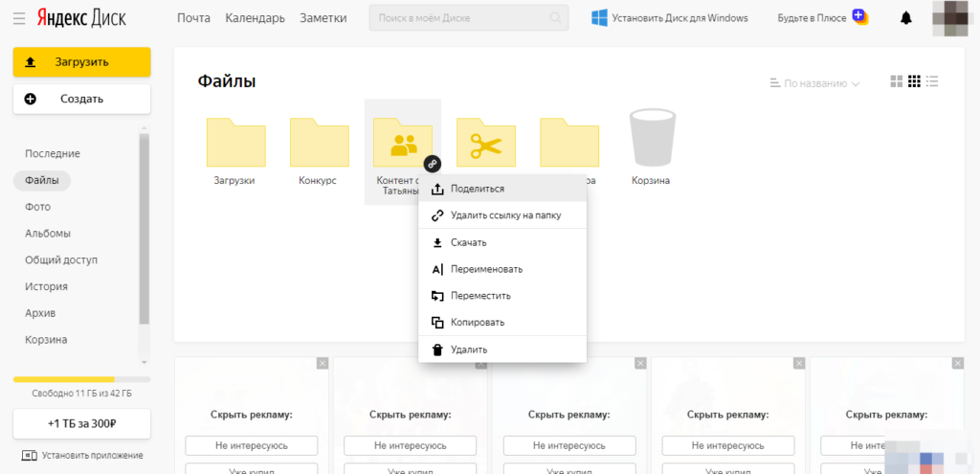Open the notifications bell icon

(x=906, y=18)
